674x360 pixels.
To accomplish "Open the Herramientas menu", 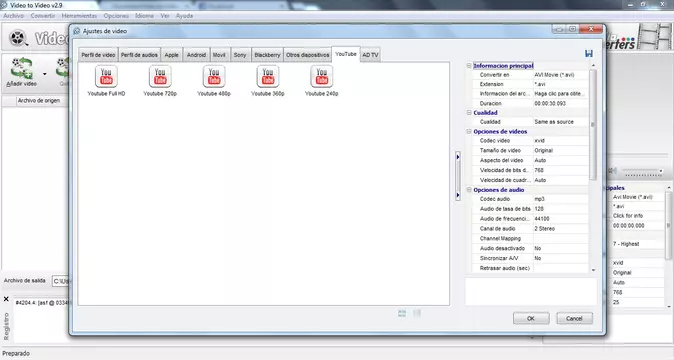I will click(x=79, y=16).
